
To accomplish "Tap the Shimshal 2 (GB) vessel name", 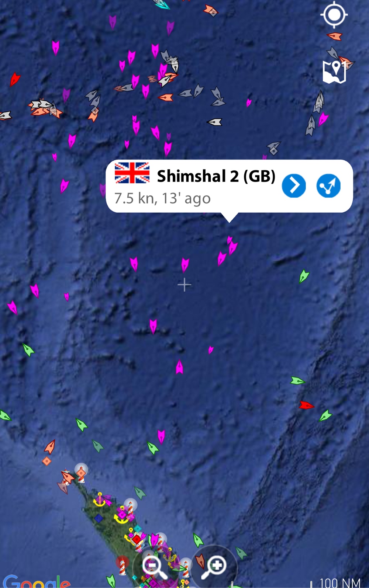I will tap(216, 176).
